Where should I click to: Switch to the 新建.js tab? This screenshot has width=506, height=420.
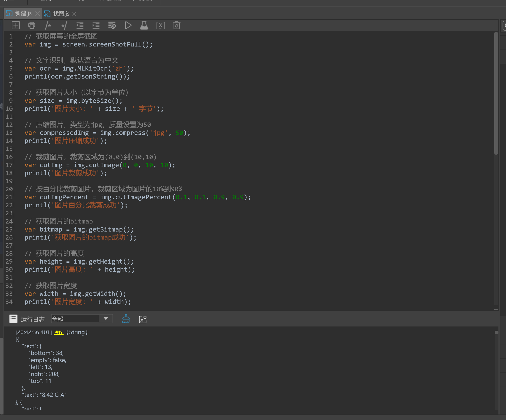(23, 14)
